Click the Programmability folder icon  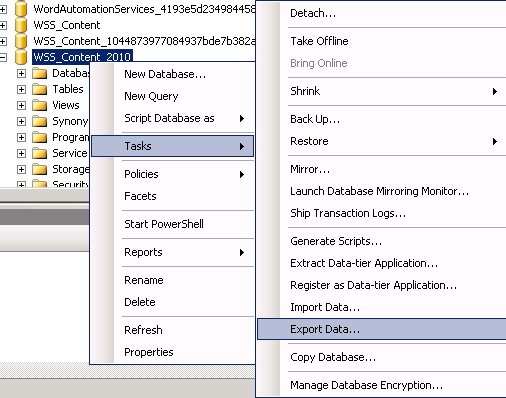[x=40, y=137]
